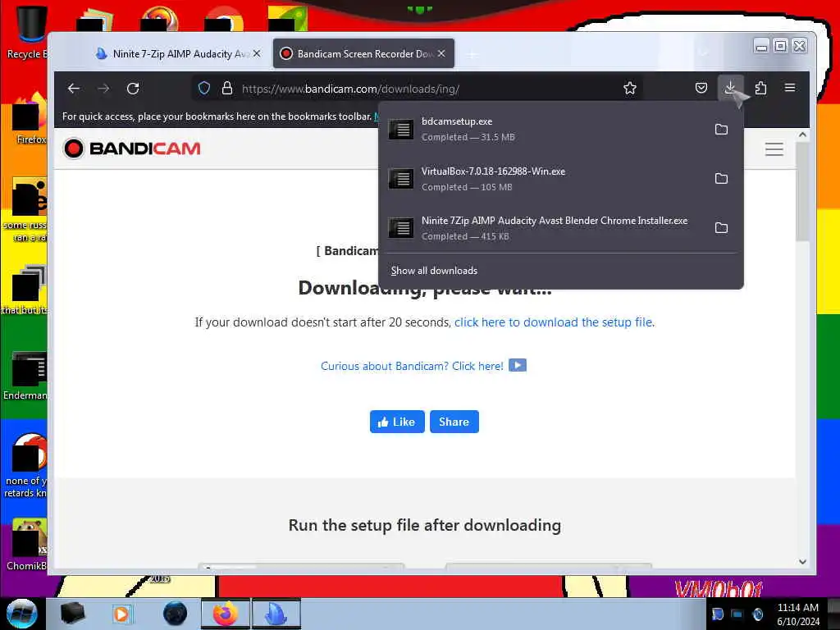
Task: Open the Firefox application menu
Action: click(x=790, y=88)
